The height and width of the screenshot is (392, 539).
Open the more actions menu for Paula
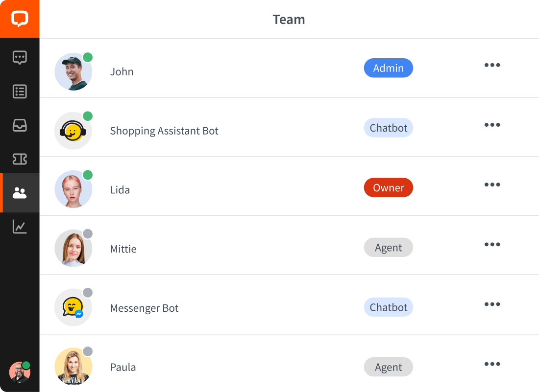pyautogui.click(x=492, y=364)
